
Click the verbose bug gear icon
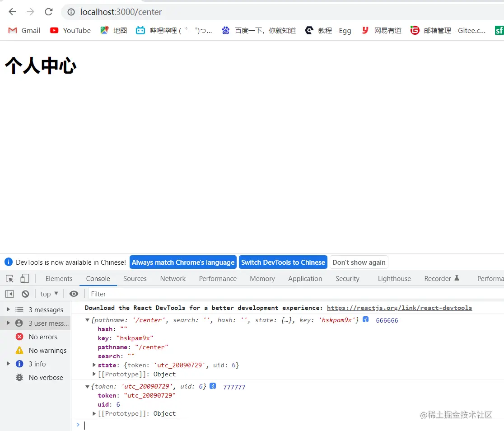[19, 377]
